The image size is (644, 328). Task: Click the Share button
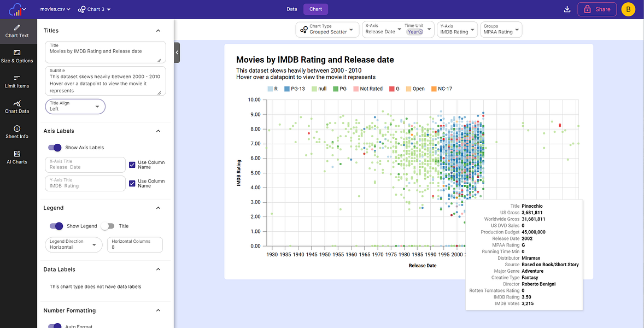tap(596, 9)
